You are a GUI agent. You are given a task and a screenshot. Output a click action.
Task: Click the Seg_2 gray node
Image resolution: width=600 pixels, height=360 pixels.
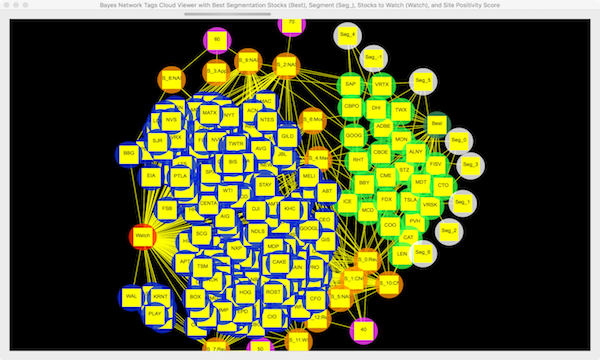[x=449, y=232]
